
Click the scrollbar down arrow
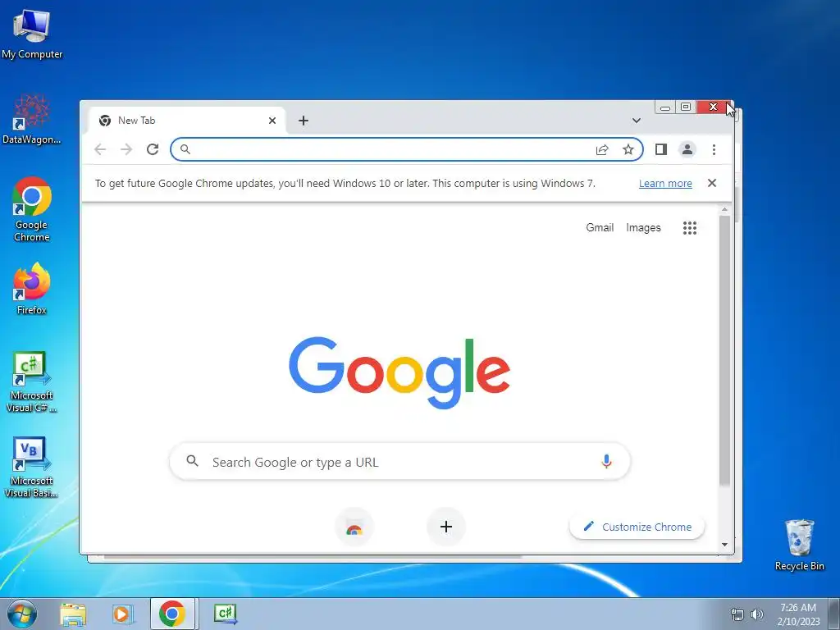(x=724, y=545)
